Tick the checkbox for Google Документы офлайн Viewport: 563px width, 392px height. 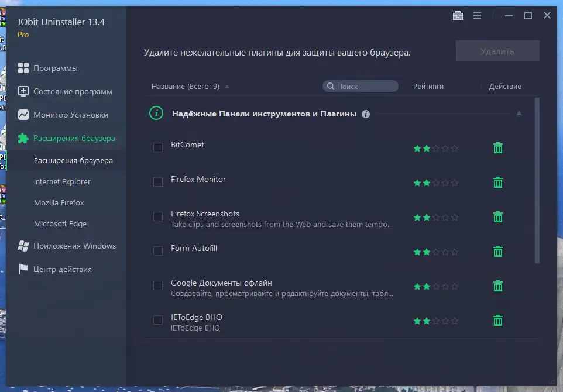(157, 286)
